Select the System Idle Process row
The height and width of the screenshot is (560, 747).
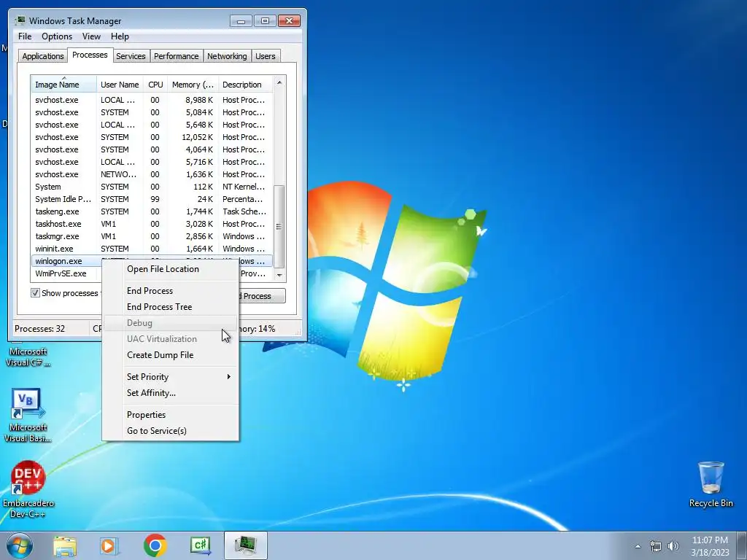tap(152, 200)
